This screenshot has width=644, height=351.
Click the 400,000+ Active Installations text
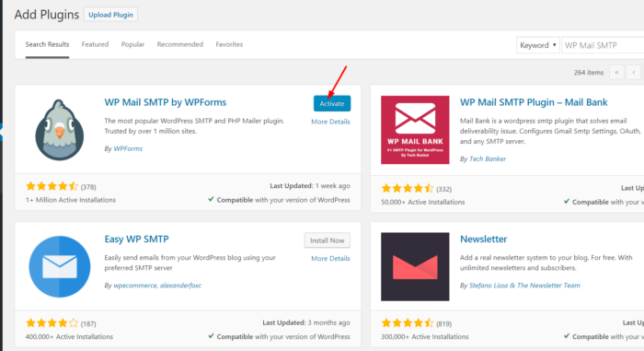[x=69, y=336]
